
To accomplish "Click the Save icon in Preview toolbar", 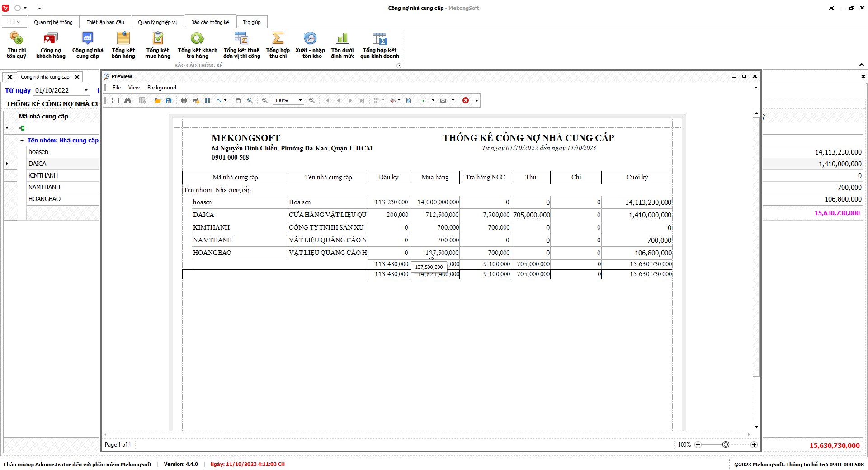I will tap(169, 100).
